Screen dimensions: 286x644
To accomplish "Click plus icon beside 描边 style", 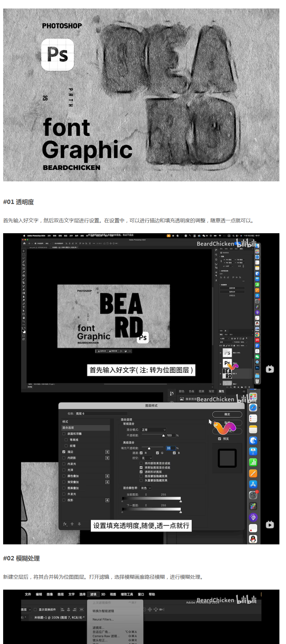I will tap(107, 452).
